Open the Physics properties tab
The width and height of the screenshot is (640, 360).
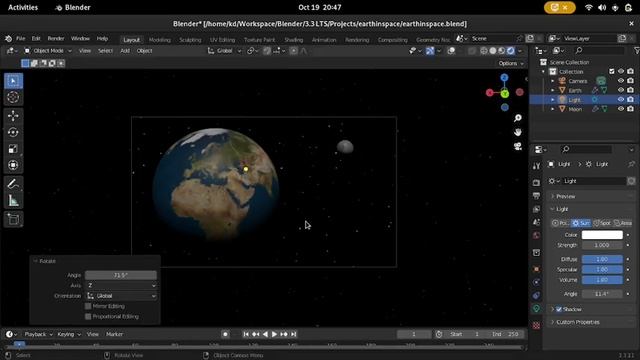click(x=536, y=282)
